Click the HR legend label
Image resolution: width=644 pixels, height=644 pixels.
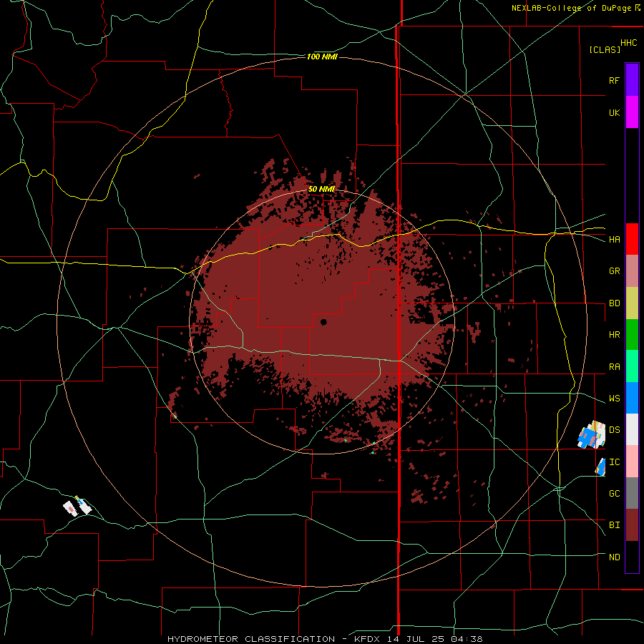[614, 335]
